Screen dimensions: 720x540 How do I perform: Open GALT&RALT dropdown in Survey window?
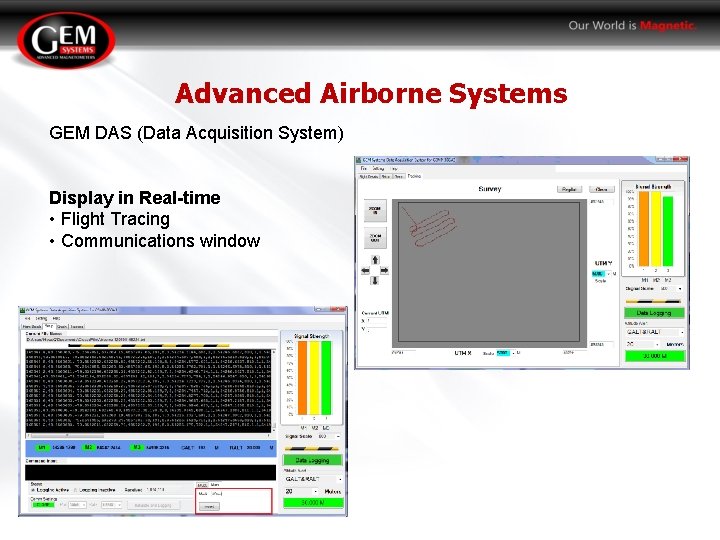pos(655,332)
